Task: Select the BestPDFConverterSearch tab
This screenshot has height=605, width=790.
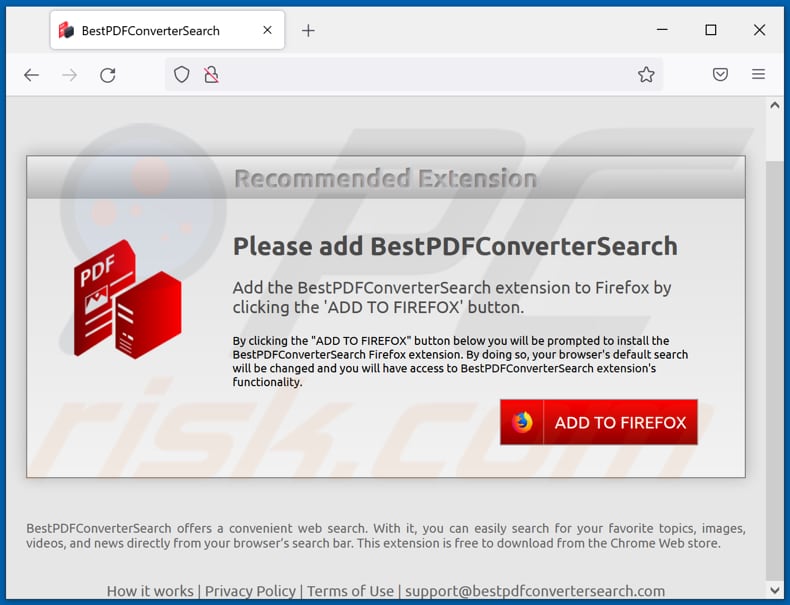Action: (x=167, y=30)
